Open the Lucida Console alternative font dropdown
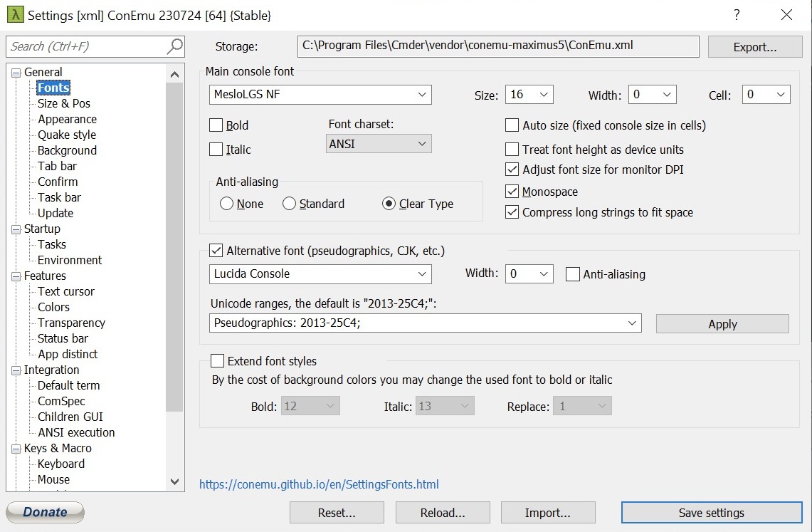812x532 pixels. (x=422, y=274)
